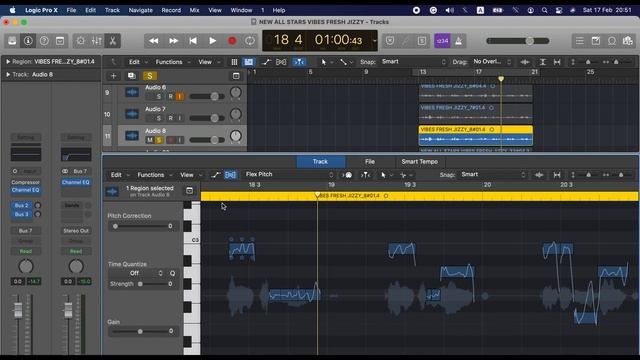The width and height of the screenshot is (640, 360).
Task: Open the Drag No Overlap dropdown
Action: [x=492, y=62]
